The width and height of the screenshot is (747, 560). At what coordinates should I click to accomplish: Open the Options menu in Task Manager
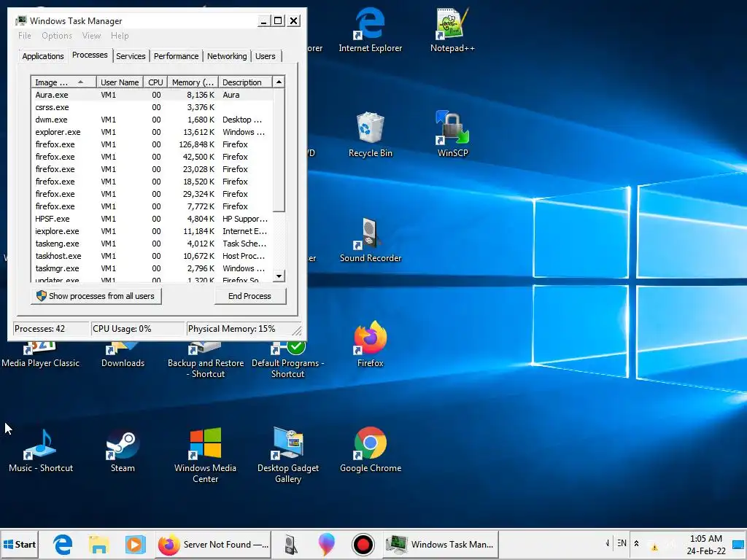pos(57,36)
